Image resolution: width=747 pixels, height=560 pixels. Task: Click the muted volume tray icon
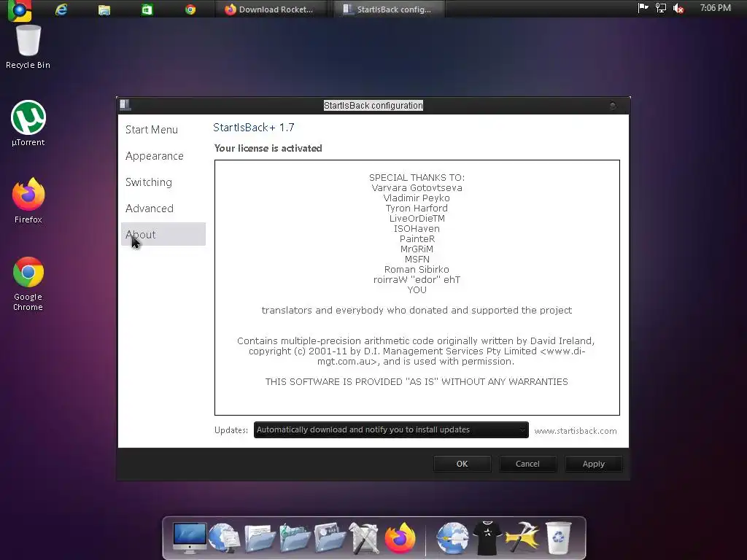(x=678, y=8)
